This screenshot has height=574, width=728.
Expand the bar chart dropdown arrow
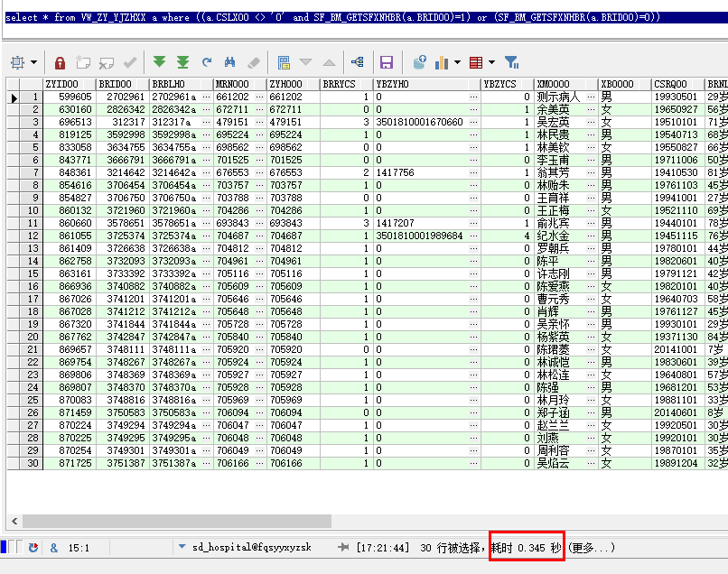(458, 63)
